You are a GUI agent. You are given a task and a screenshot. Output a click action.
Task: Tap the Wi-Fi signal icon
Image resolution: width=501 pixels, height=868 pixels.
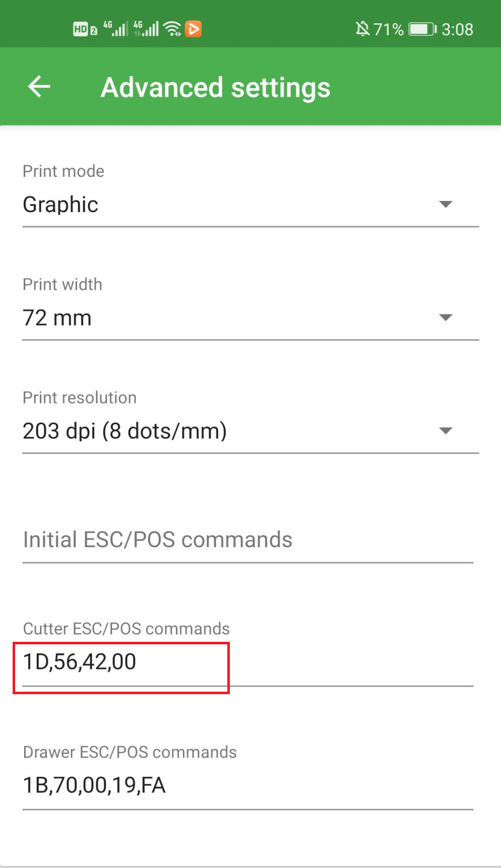[x=173, y=29]
